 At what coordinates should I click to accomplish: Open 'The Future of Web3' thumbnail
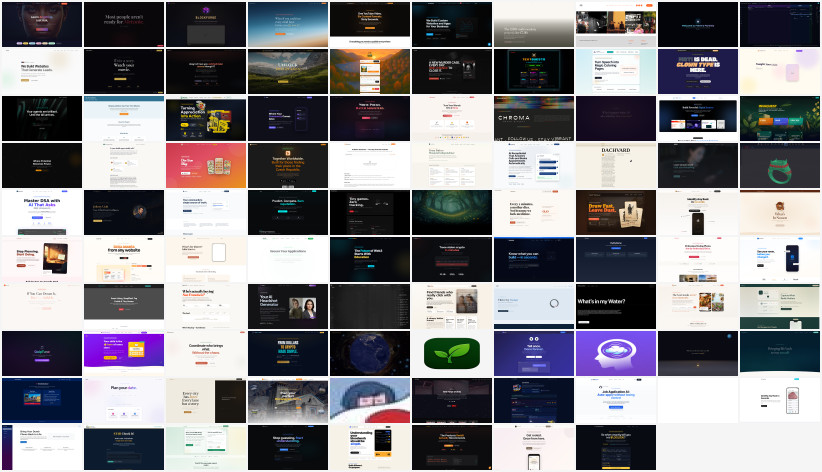(370, 260)
